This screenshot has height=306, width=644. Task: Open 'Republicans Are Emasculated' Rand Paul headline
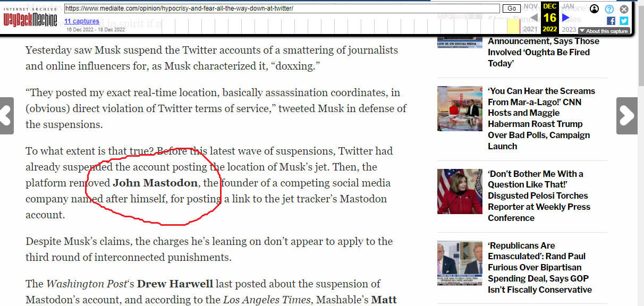click(x=540, y=268)
